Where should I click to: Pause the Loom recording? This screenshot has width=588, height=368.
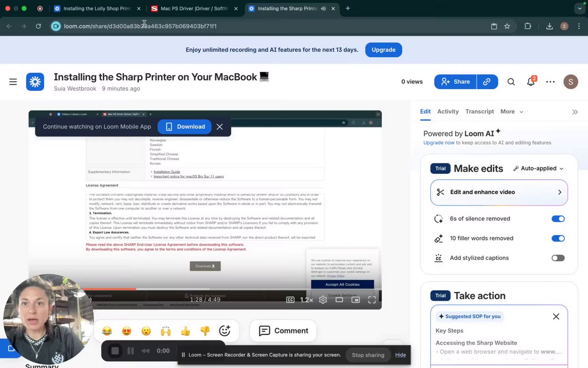pyautogui.click(x=130, y=351)
